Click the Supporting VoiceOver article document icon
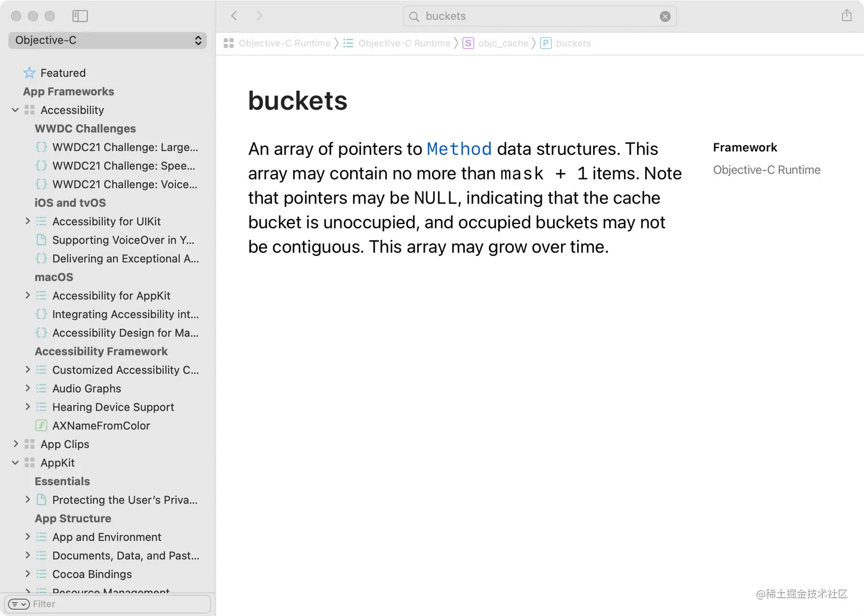 [x=41, y=240]
